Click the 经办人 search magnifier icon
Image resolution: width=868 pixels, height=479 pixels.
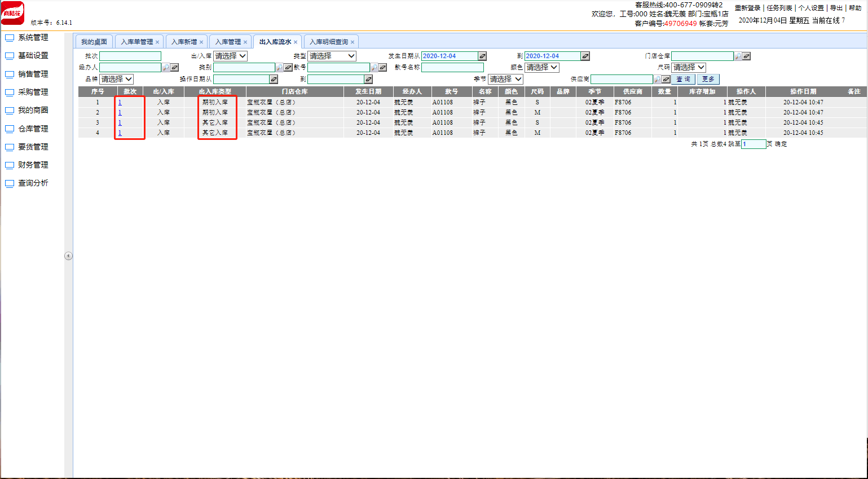[x=166, y=68]
